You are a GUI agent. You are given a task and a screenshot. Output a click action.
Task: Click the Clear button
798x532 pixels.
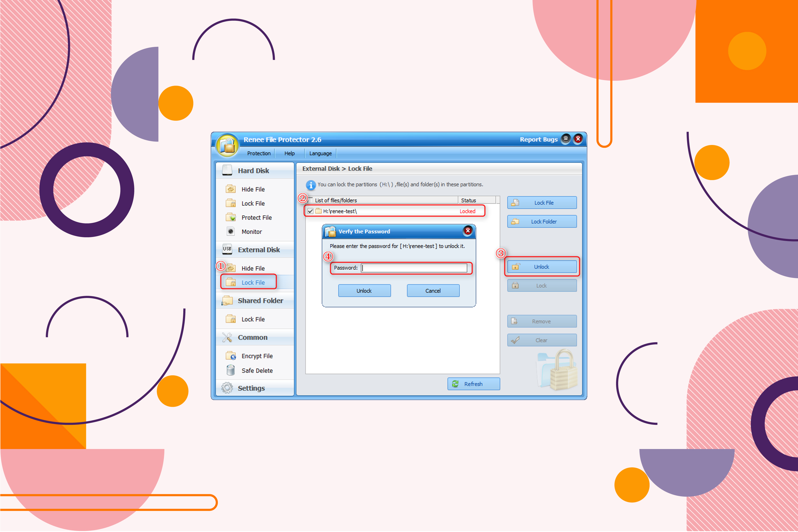coord(542,340)
